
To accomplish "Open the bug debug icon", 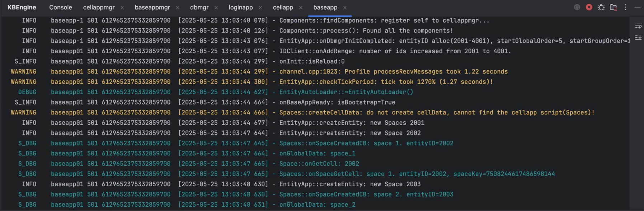I will 601,7.
